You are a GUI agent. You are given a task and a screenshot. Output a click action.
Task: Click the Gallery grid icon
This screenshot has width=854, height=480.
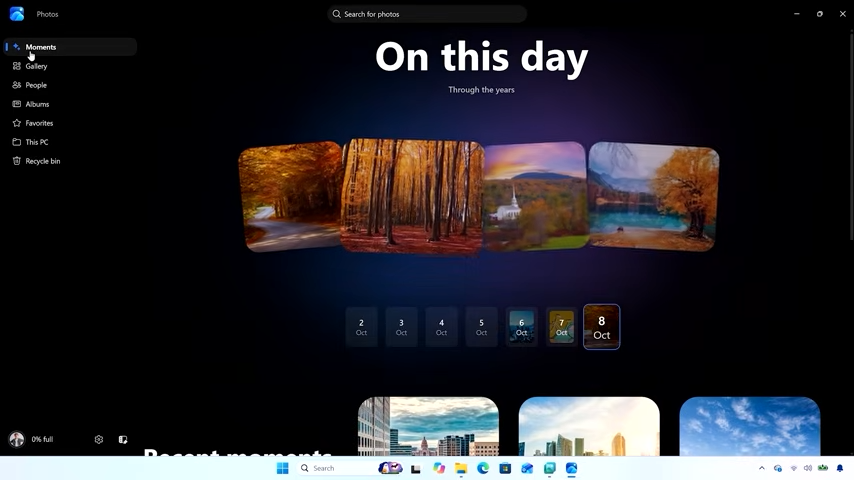tap(17, 66)
